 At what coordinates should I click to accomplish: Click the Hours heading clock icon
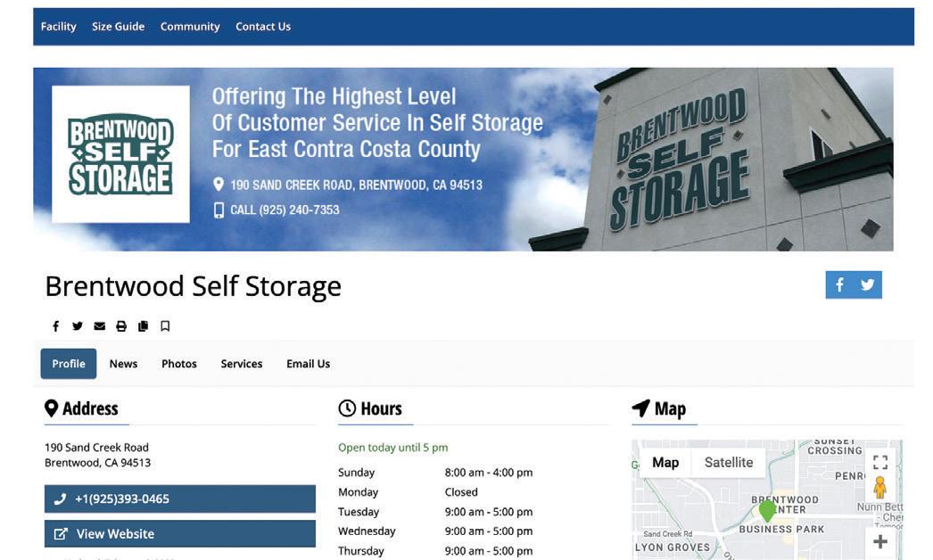point(347,408)
